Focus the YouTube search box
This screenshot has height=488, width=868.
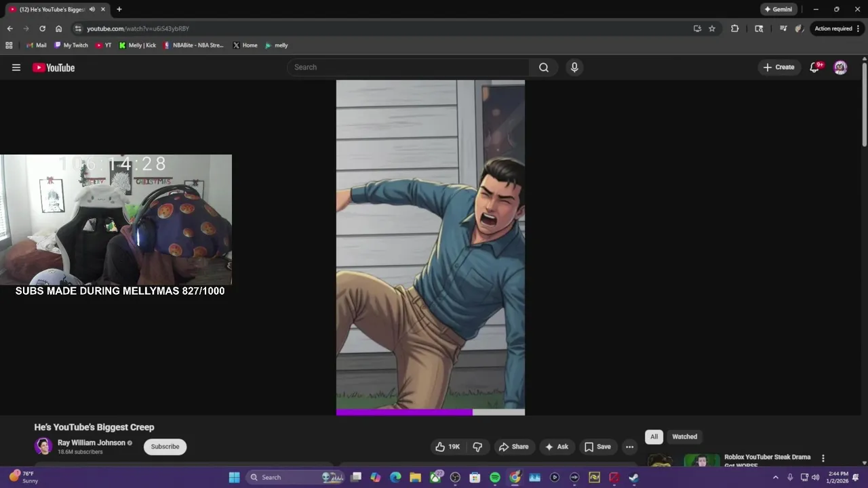[408, 67]
